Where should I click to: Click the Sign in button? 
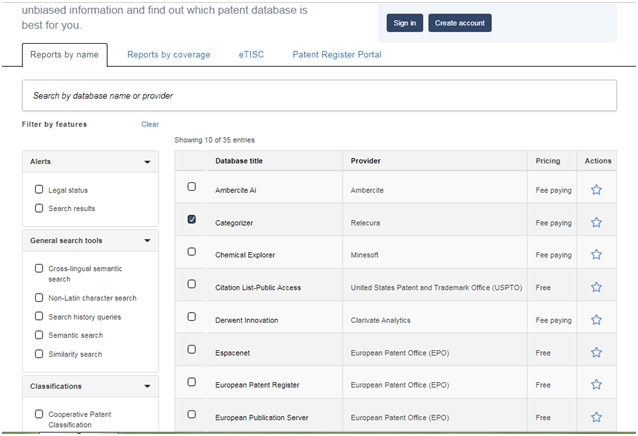pyautogui.click(x=404, y=23)
